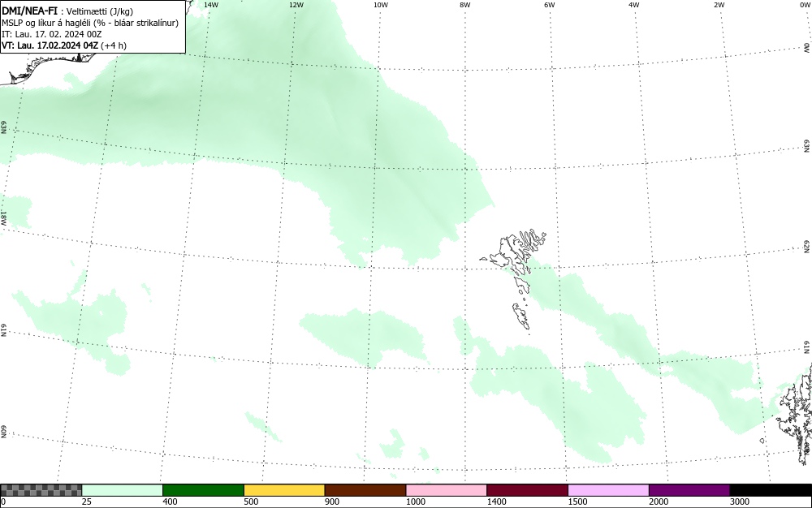
Task: Click the 61N label on right edge
Action: pos(807,347)
